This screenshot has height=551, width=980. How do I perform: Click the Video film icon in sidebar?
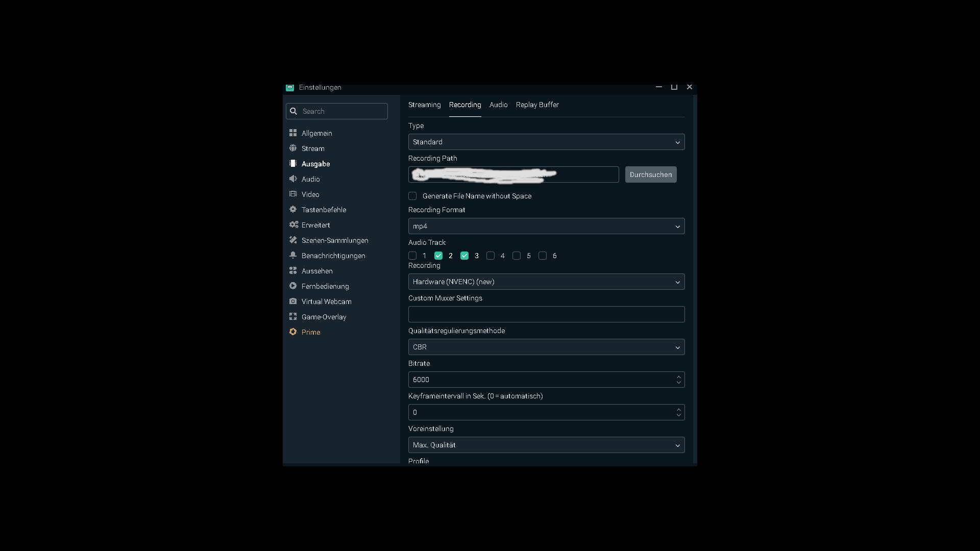coord(293,194)
